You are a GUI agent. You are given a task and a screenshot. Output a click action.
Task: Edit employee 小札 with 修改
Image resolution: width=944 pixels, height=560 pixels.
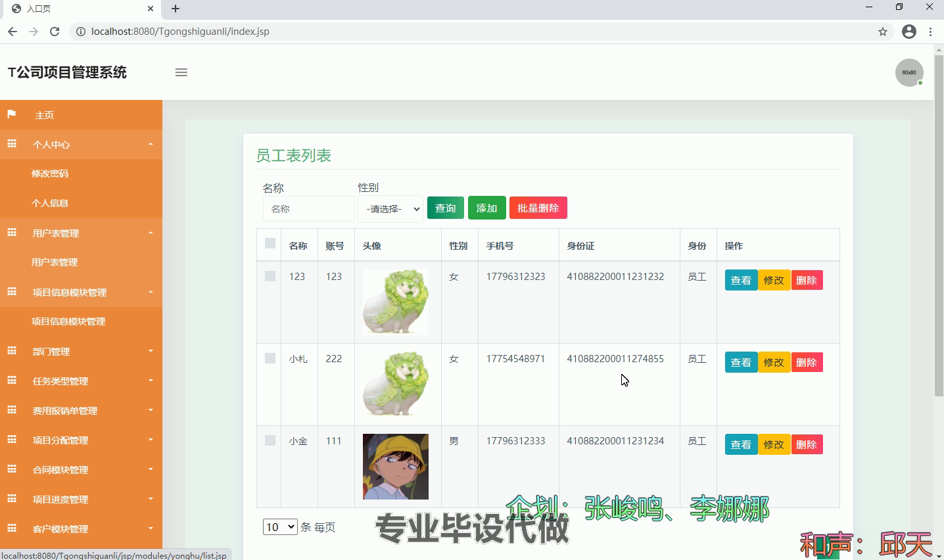pos(774,362)
